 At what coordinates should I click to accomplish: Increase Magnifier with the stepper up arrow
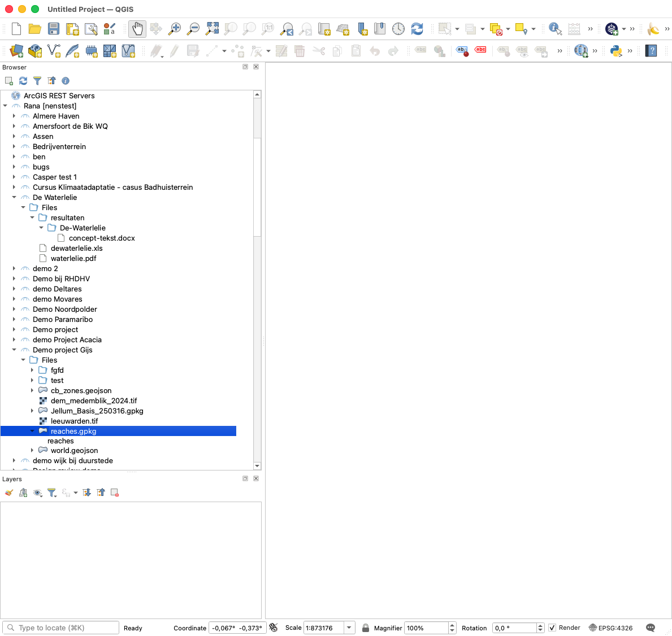coord(452,625)
